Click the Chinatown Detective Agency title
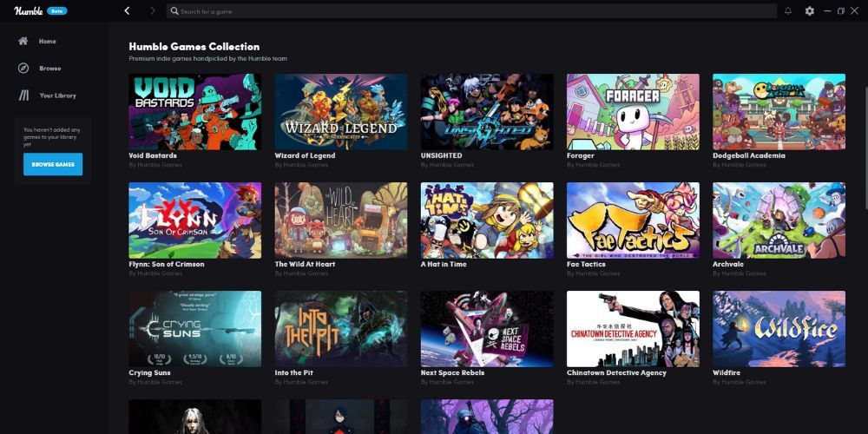Screen dimensions: 868x434 click(x=616, y=372)
